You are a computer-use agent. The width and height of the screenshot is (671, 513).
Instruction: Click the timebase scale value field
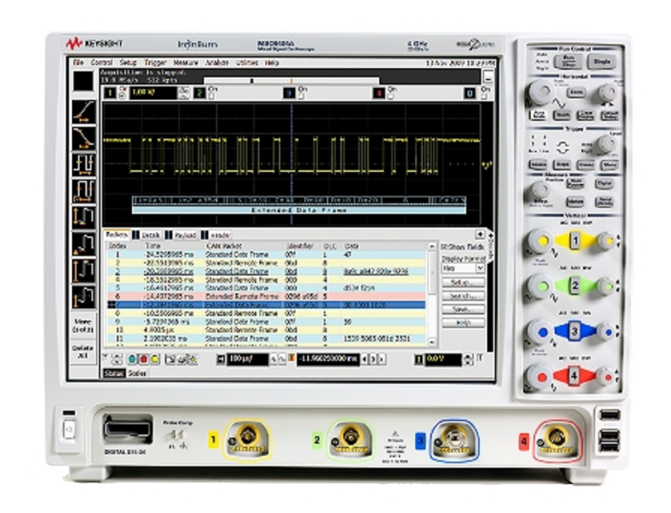(247, 359)
